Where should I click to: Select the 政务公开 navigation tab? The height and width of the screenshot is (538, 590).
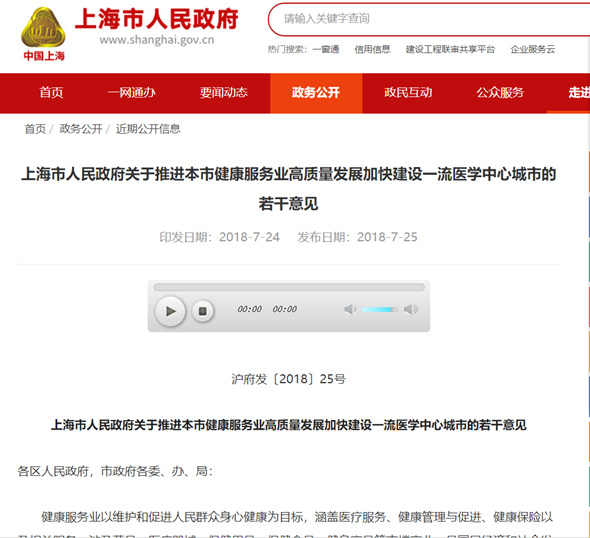pos(316,93)
